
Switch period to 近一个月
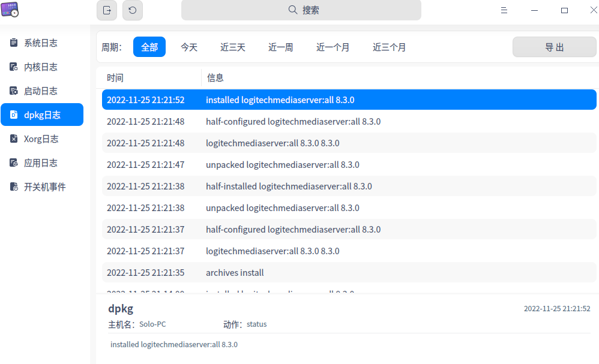pyautogui.click(x=333, y=46)
